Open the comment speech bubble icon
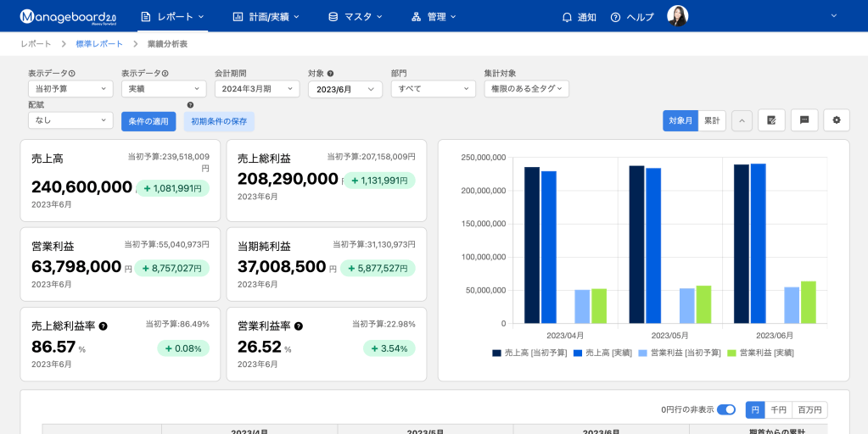Screen dimensions: 868x434 click(804, 120)
